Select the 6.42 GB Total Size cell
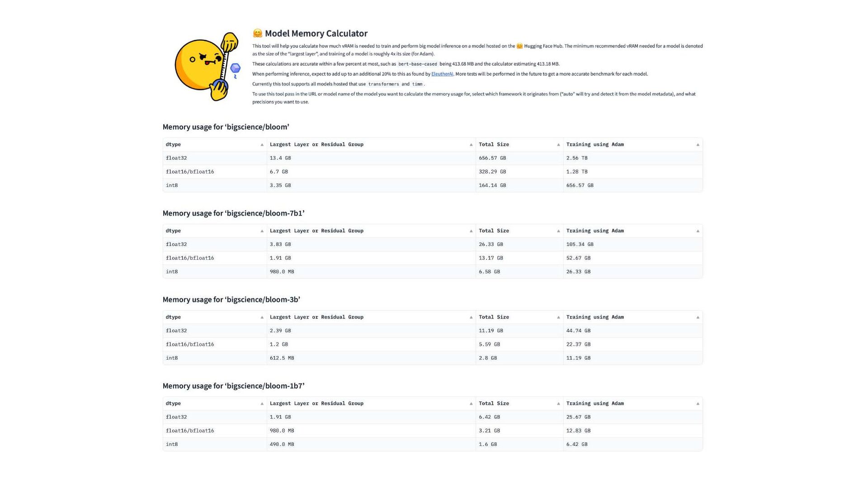 click(x=519, y=417)
